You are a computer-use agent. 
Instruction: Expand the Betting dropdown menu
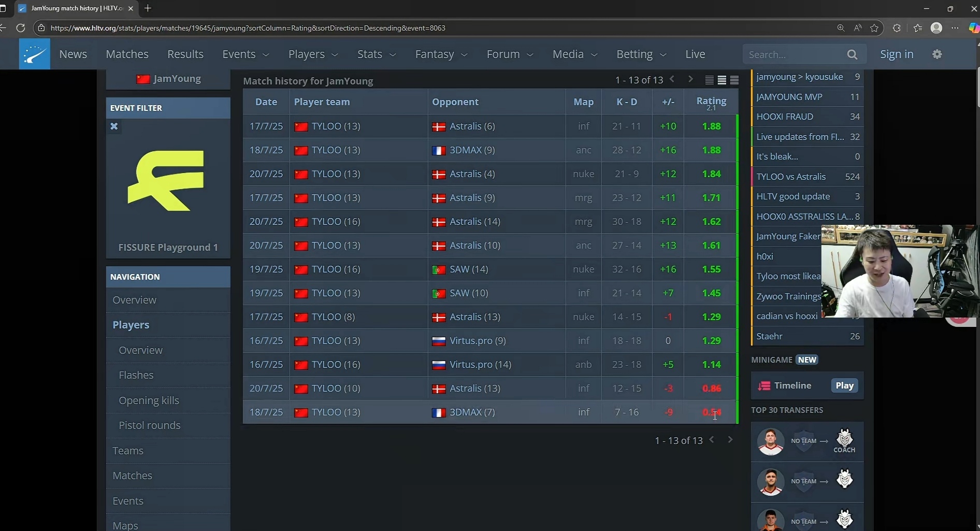click(641, 54)
